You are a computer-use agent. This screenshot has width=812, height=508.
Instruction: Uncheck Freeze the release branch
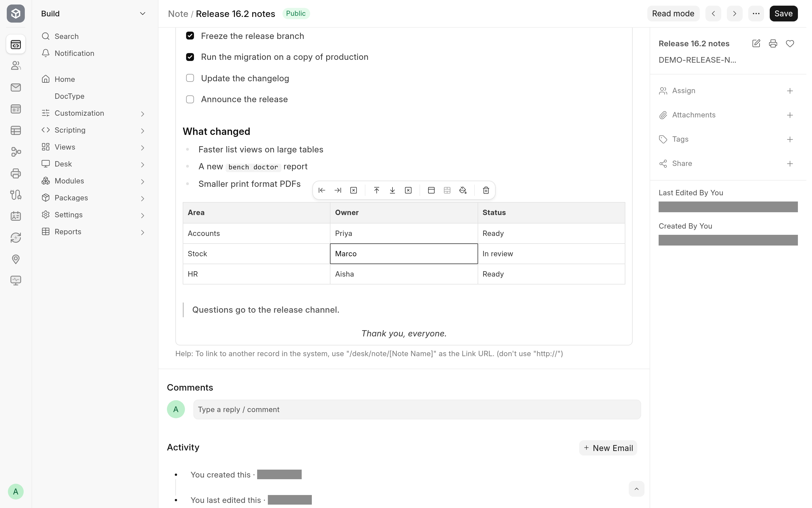pos(190,36)
